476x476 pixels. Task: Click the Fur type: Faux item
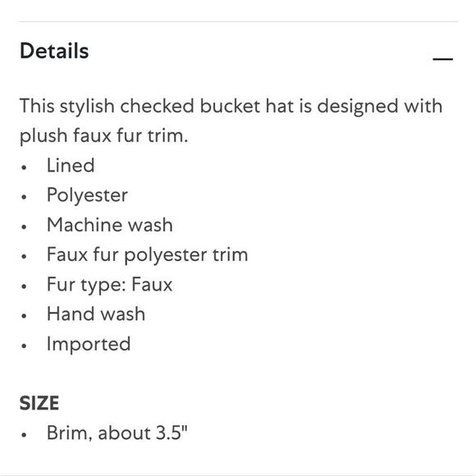click(x=110, y=285)
